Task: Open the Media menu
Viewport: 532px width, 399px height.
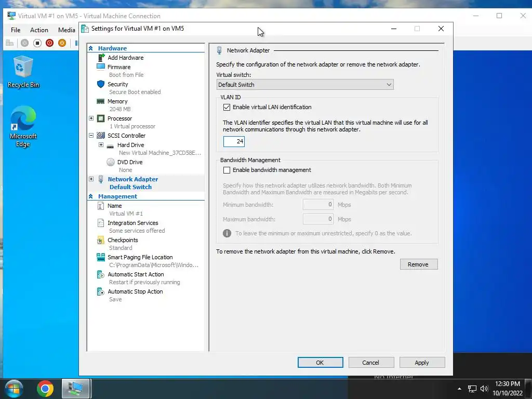Action: [66, 30]
